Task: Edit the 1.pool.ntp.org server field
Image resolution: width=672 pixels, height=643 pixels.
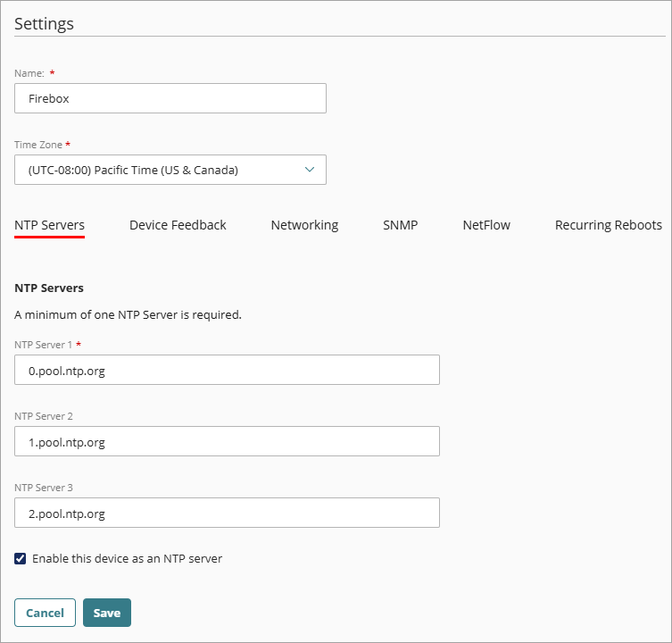Action: [x=227, y=441]
